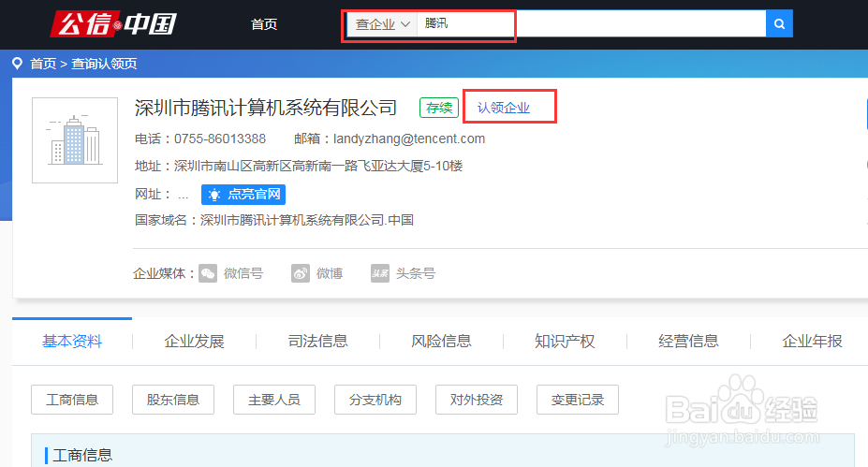Click the 对外投资 button
868x467 pixels.
[x=477, y=400]
